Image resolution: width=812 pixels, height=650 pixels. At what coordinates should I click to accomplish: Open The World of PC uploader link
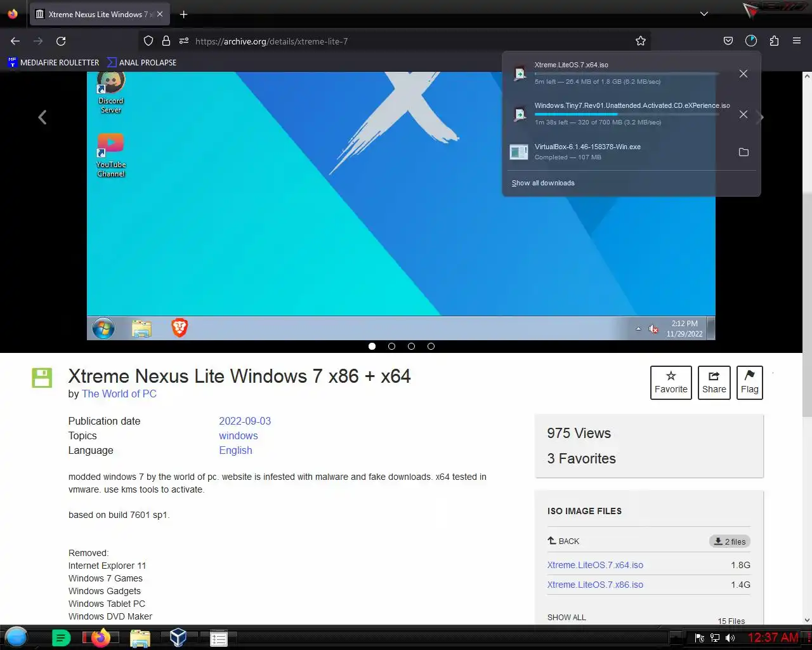click(x=119, y=394)
